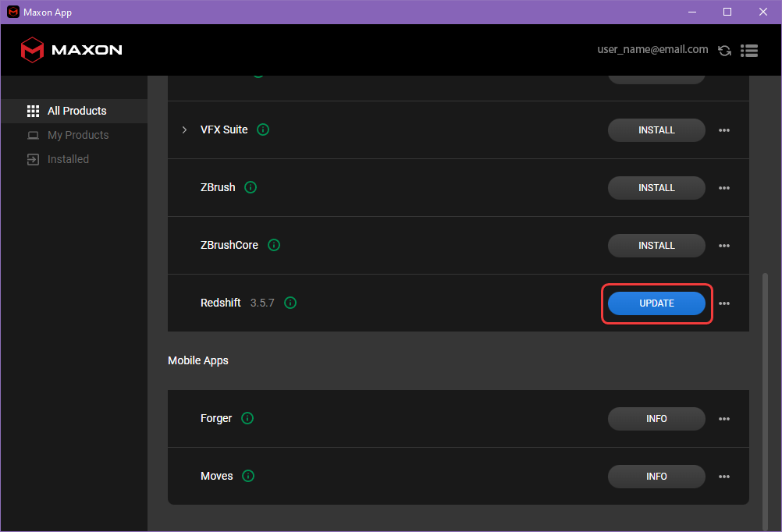Click the info icon next to Forger
The height and width of the screenshot is (532, 782).
click(x=247, y=418)
